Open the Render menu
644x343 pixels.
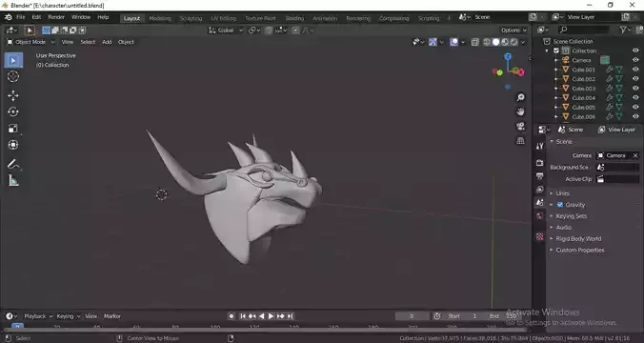coord(56,17)
